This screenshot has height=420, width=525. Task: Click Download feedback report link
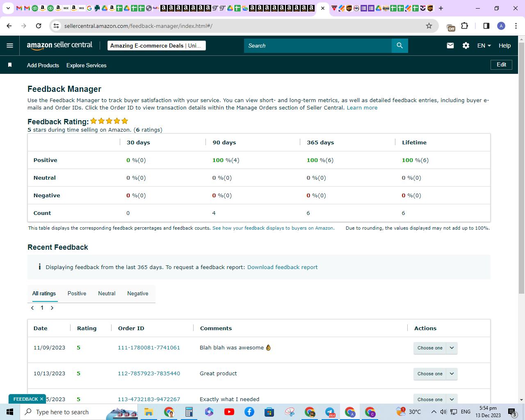(282, 267)
